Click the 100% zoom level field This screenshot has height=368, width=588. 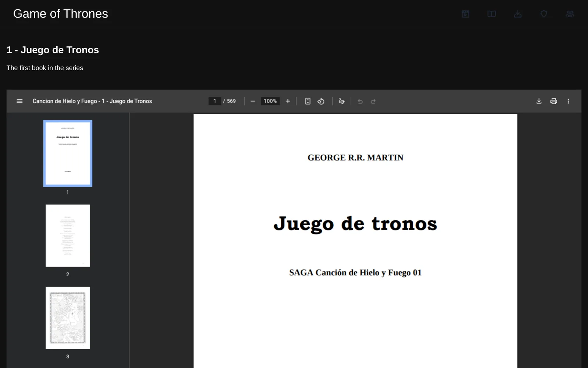point(270,101)
